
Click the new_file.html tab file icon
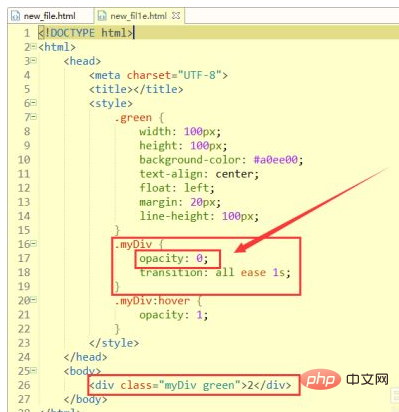[x=16, y=16]
